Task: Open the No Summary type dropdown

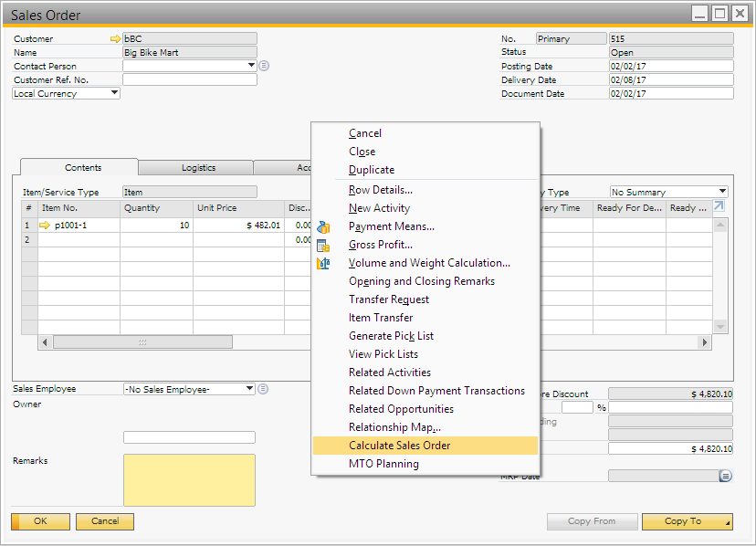Action: click(722, 192)
